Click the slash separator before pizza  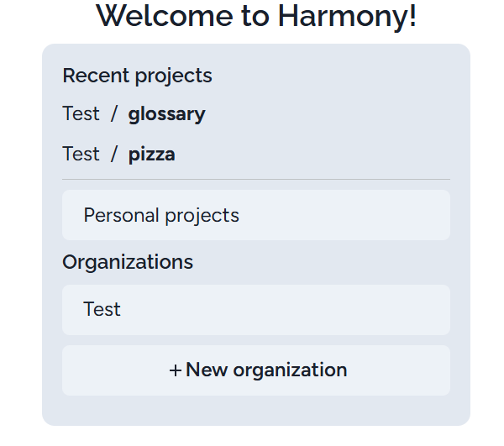click(x=113, y=155)
